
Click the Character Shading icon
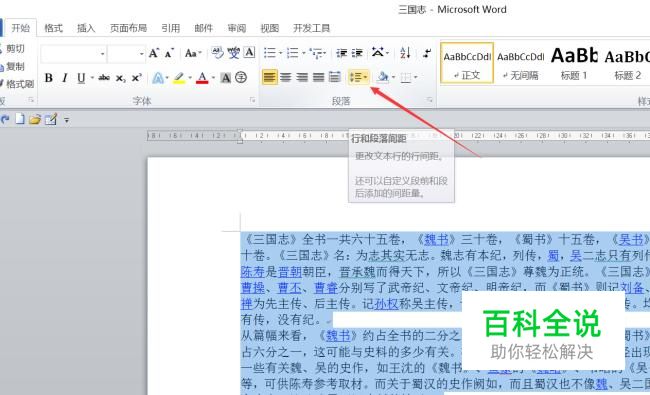coord(226,78)
